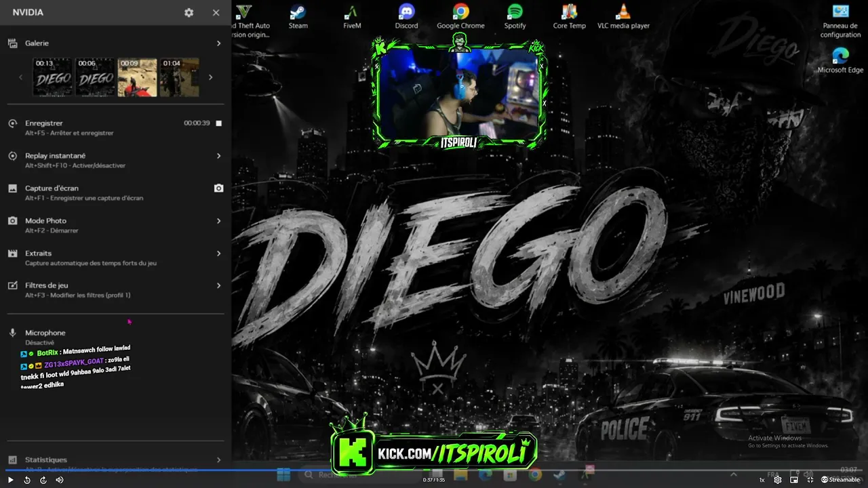Enter fullscreen video mode

[x=810, y=480]
